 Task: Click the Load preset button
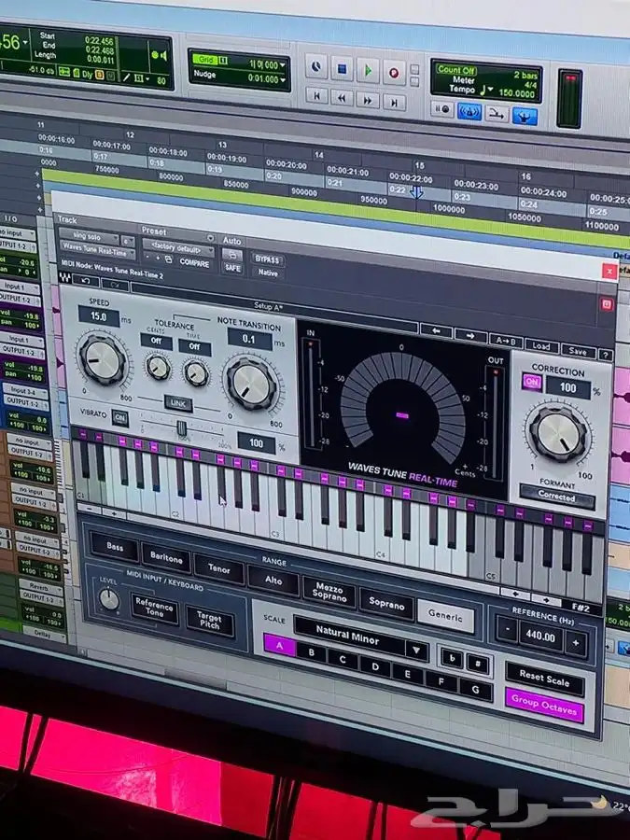click(541, 345)
